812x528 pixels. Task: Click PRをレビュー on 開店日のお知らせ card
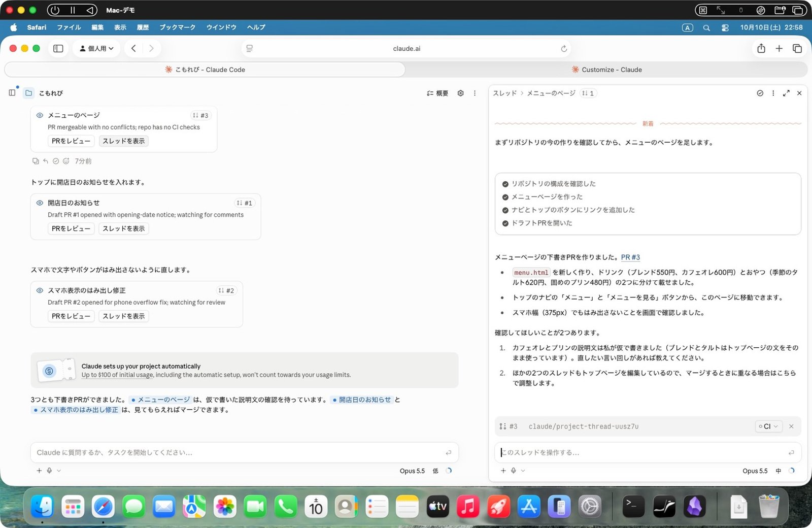[x=71, y=229]
